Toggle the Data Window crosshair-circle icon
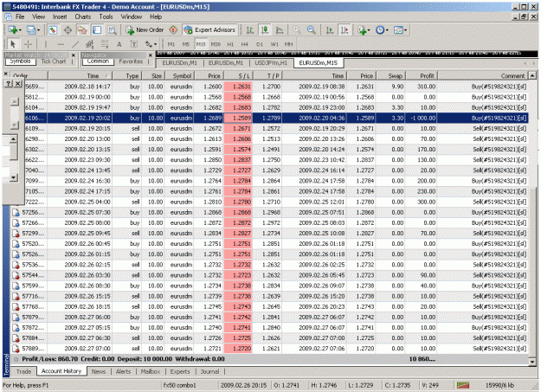Viewport: 541px width, 392px height. click(68, 30)
